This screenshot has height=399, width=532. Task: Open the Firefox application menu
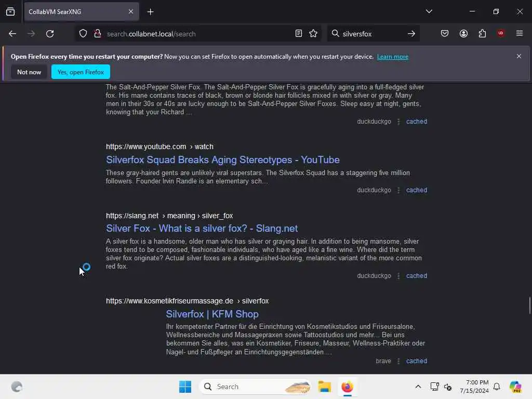pos(519,33)
